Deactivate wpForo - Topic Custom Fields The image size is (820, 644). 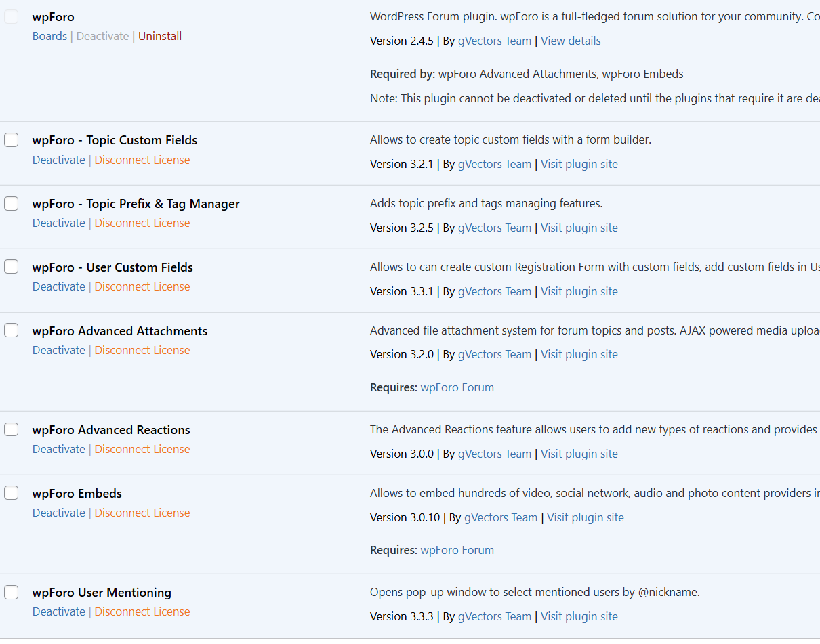tap(59, 160)
